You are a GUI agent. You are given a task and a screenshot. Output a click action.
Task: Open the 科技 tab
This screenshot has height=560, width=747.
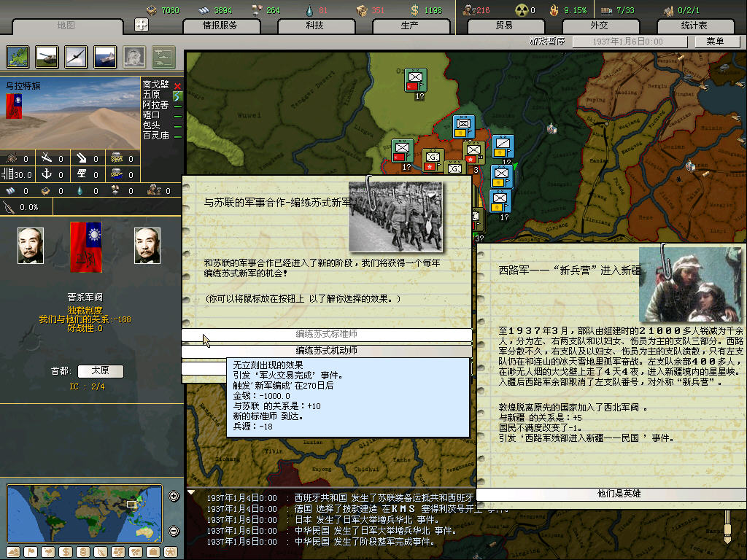click(x=314, y=26)
